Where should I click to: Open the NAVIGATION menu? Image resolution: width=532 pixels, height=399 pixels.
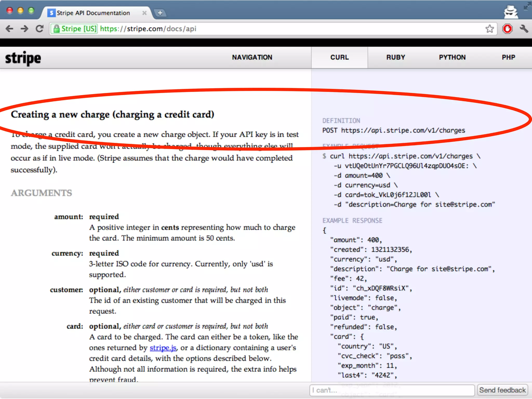tap(252, 57)
